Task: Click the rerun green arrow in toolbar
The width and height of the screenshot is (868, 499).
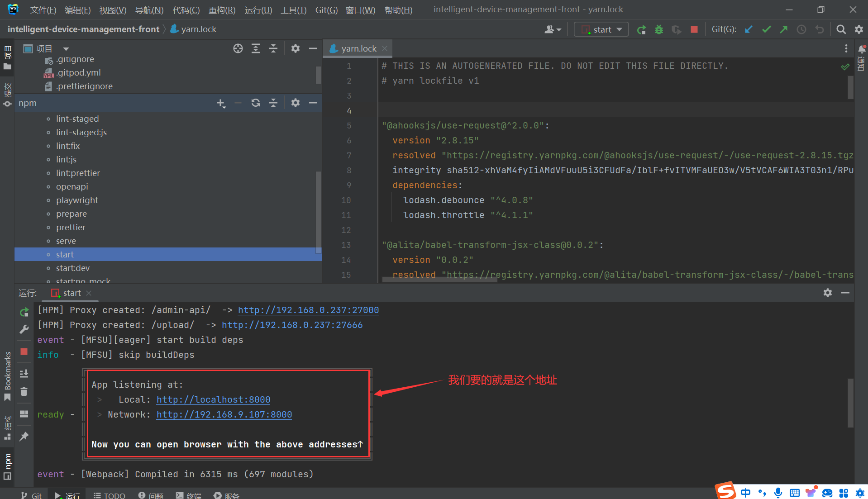Action: (x=641, y=30)
